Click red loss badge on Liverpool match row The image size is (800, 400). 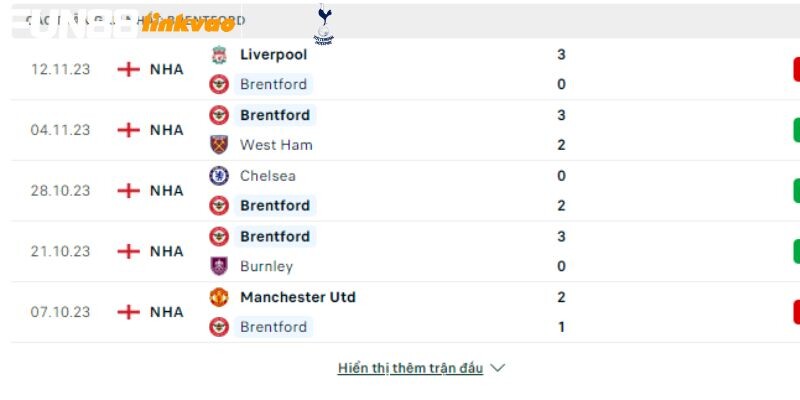796,69
